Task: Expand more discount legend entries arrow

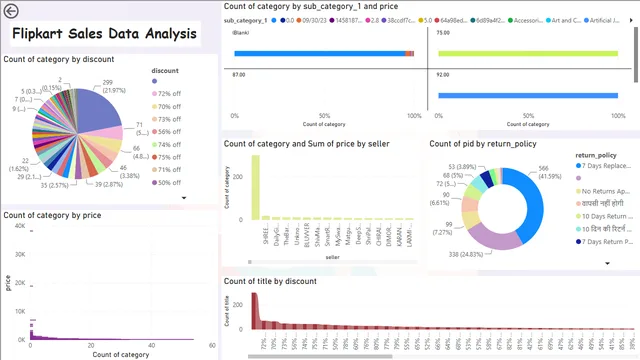Action: pos(184,198)
